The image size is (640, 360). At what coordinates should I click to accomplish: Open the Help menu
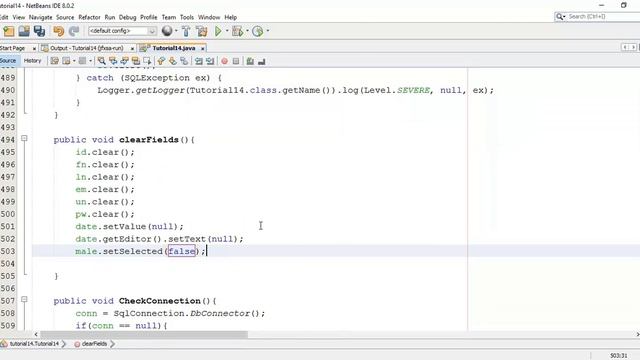click(231, 17)
